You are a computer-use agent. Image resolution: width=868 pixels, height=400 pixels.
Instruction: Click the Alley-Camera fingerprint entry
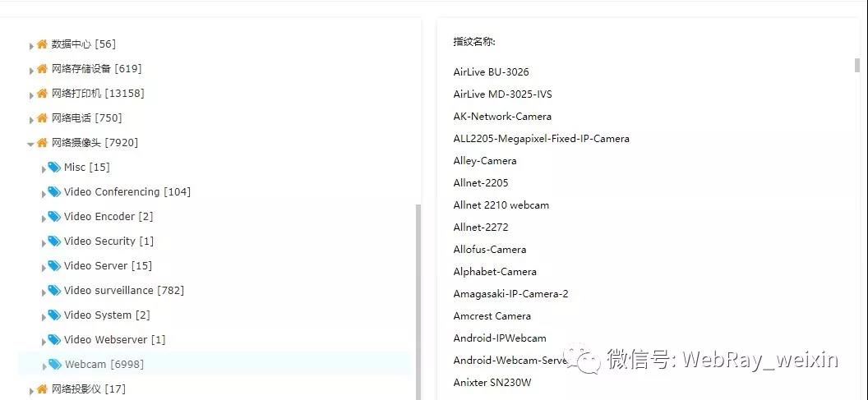click(485, 160)
